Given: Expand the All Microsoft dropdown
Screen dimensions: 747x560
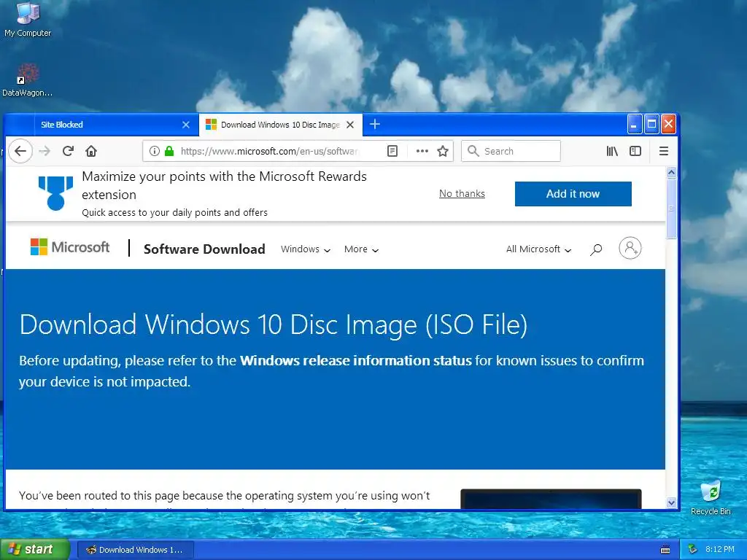Looking at the screenshot, I should (x=539, y=249).
